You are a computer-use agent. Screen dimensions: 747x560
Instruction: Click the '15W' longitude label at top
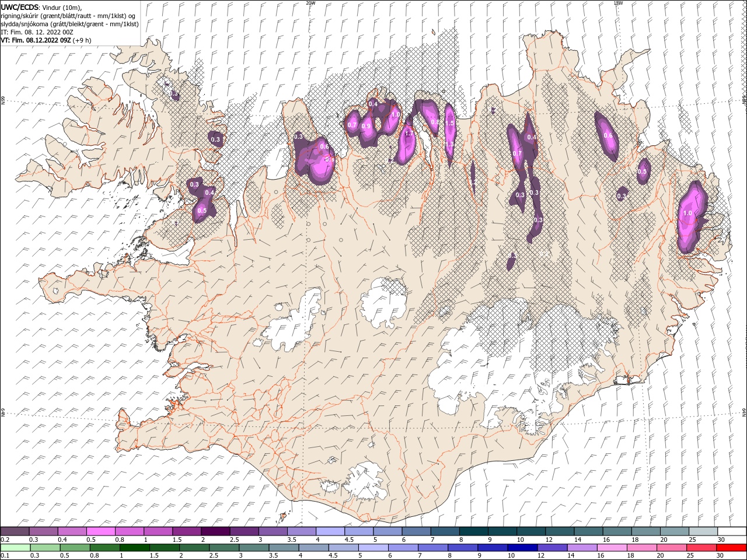[617, 3]
